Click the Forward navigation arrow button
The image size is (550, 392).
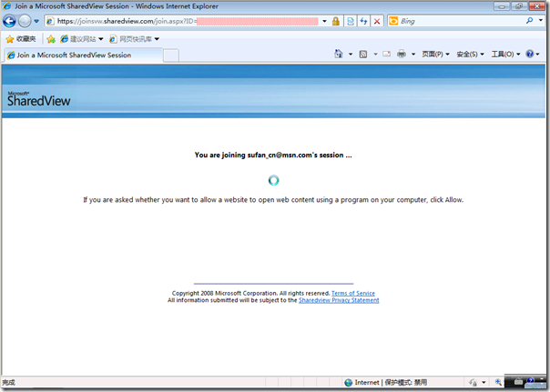25,21
